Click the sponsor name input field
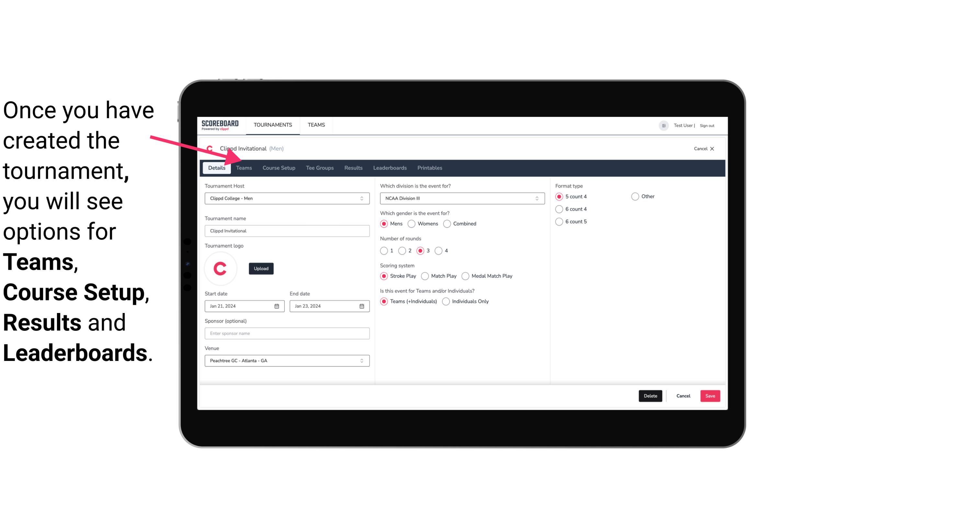Viewport: 980px width, 527px height. point(286,333)
